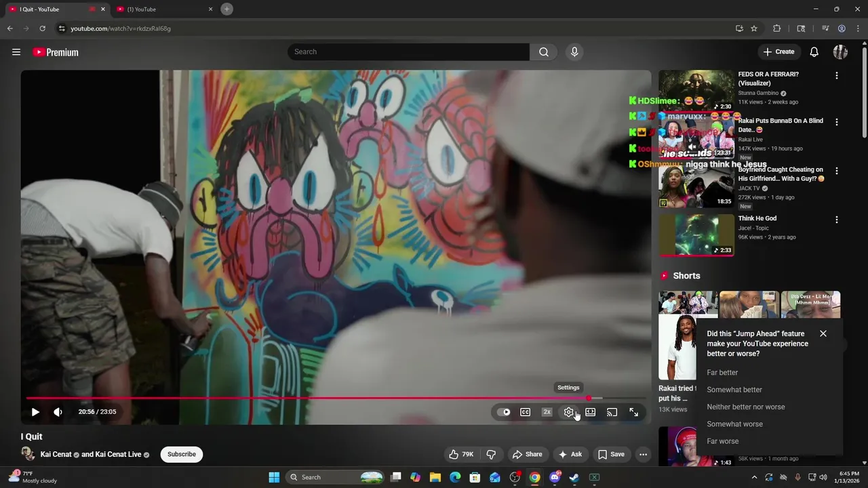This screenshot has width=868, height=488.
Task: Focus the YouTube search field
Action: [x=409, y=52]
